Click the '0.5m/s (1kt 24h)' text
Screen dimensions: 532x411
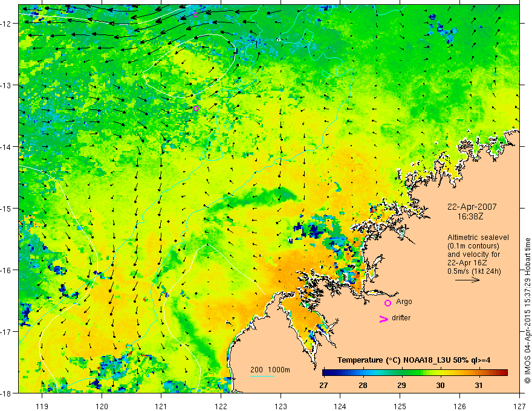tap(474, 271)
